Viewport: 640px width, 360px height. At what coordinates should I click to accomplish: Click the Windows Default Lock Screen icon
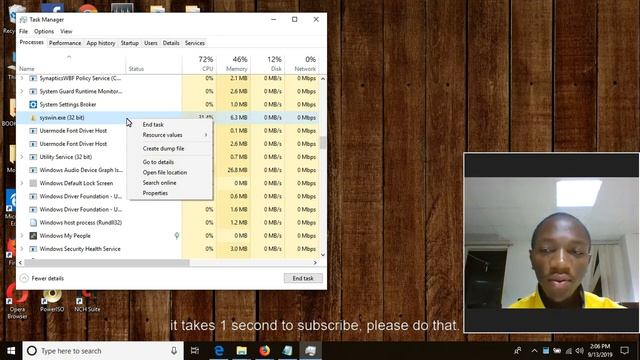pyautogui.click(x=33, y=183)
